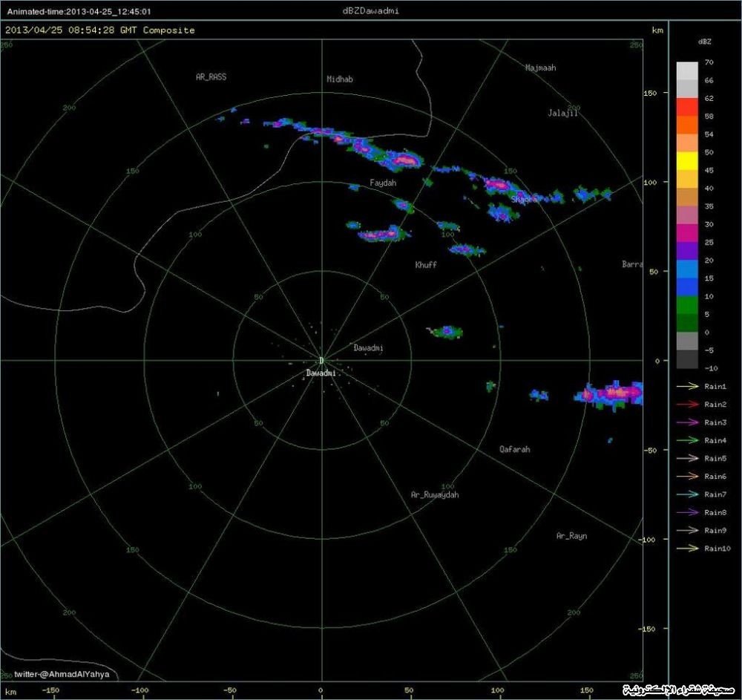Choose the Khuff place label
Screen dimensions: 742x700
(x=426, y=265)
